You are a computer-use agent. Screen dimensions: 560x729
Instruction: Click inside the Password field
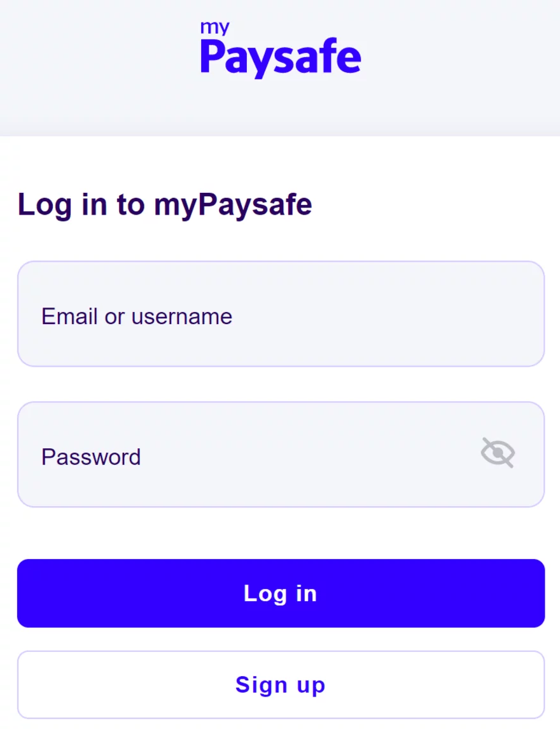point(255,453)
